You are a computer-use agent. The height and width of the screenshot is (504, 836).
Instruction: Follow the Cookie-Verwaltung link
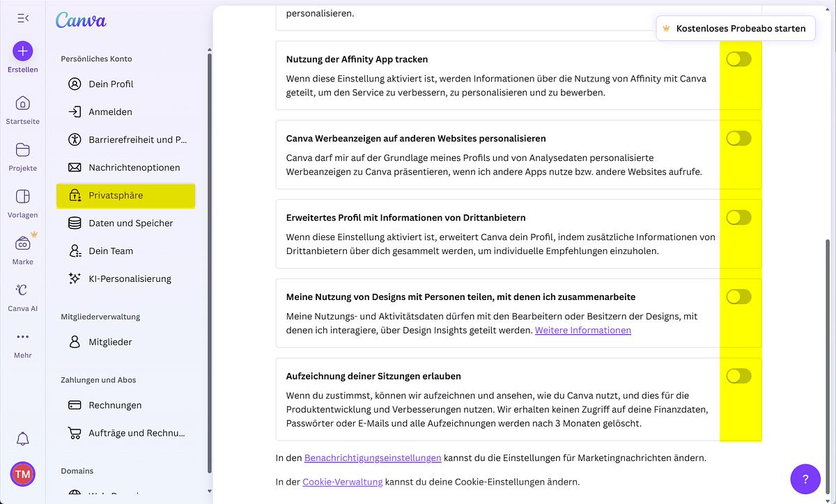pyautogui.click(x=342, y=482)
